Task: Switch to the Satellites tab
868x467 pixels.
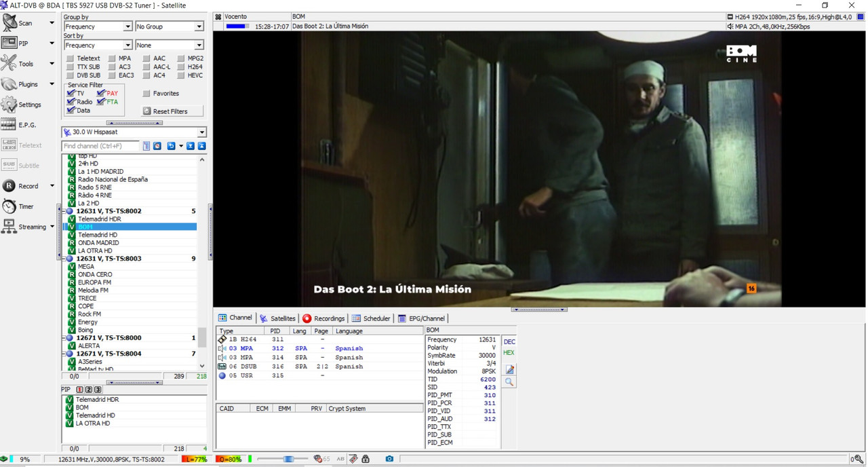Action: (277, 318)
